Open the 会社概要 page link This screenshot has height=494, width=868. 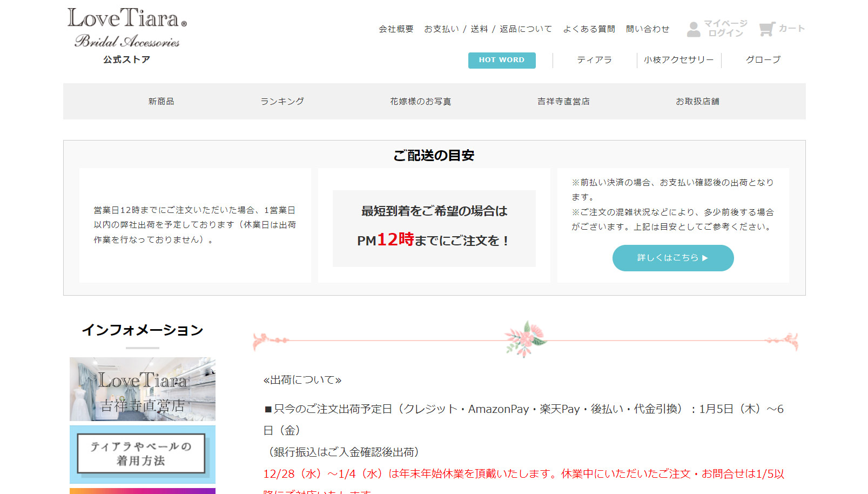(x=395, y=29)
